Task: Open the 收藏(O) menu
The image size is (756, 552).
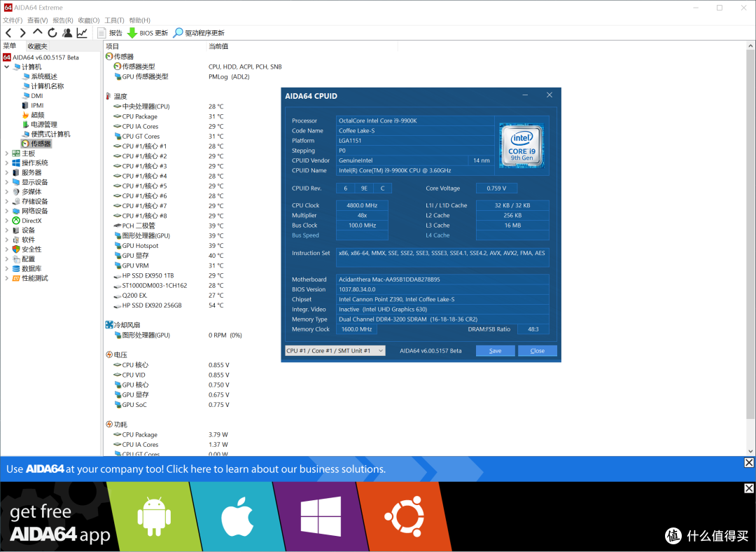Action: (x=89, y=20)
